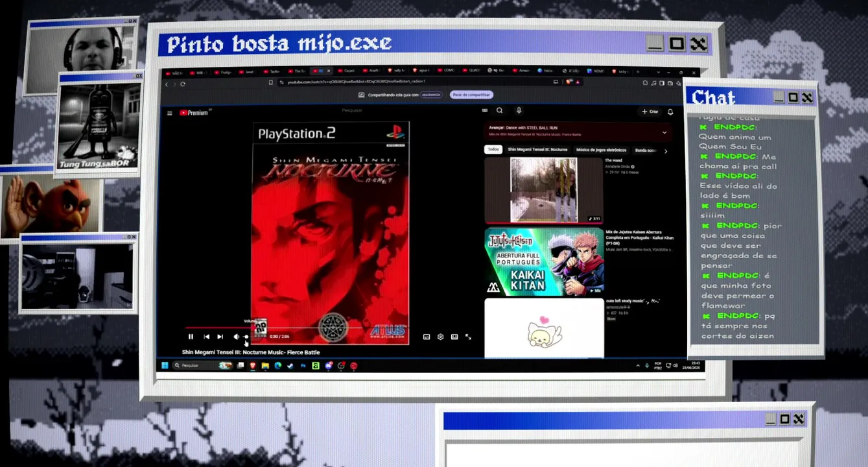Click Parar de compartilhar button
Screen dimensions: 868x467
471,95
